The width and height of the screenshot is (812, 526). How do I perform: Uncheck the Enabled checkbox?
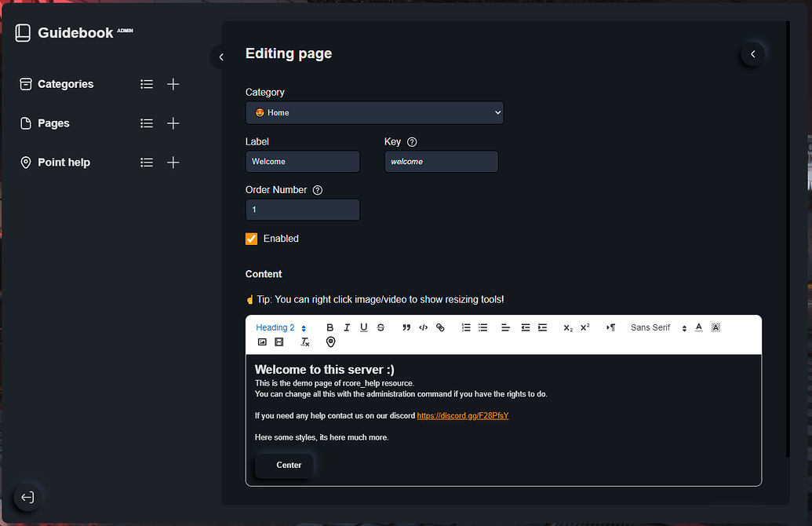[251, 239]
